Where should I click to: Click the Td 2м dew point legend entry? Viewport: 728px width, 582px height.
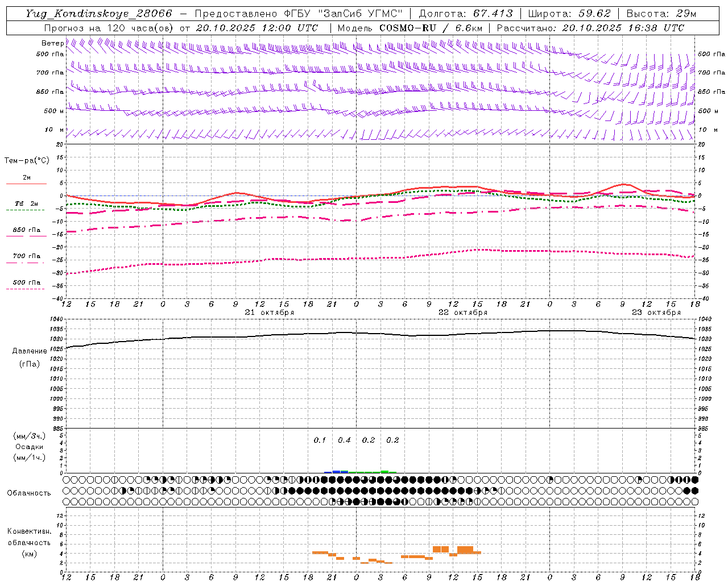[x=27, y=203]
